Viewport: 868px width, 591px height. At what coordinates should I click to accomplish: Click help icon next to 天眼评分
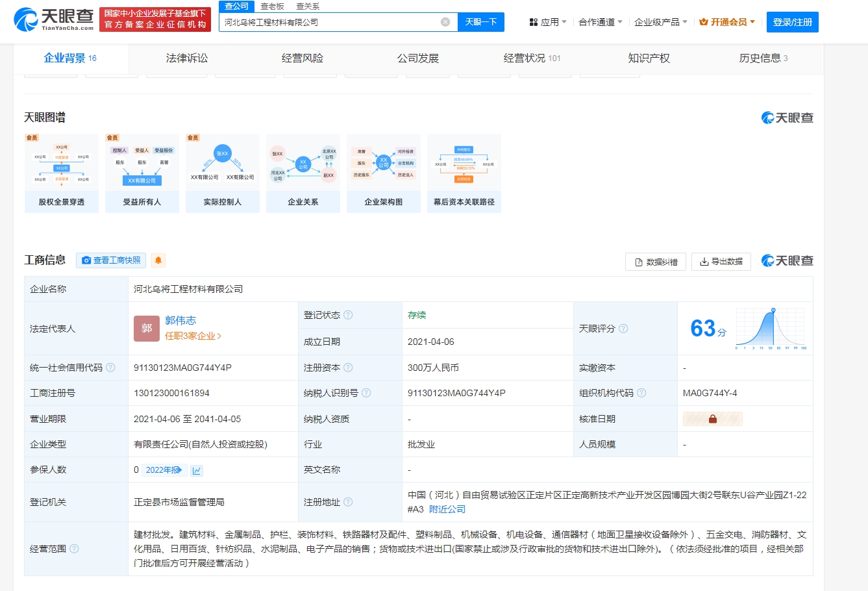[623, 329]
